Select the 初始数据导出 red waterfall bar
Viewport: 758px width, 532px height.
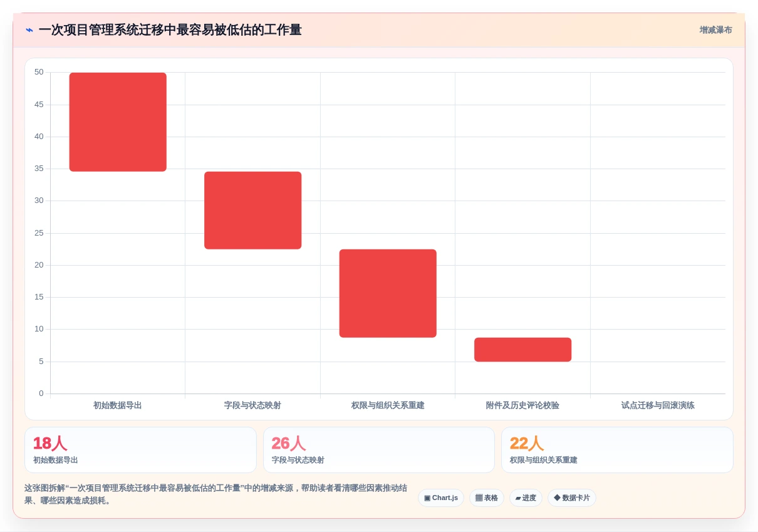point(118,122)
